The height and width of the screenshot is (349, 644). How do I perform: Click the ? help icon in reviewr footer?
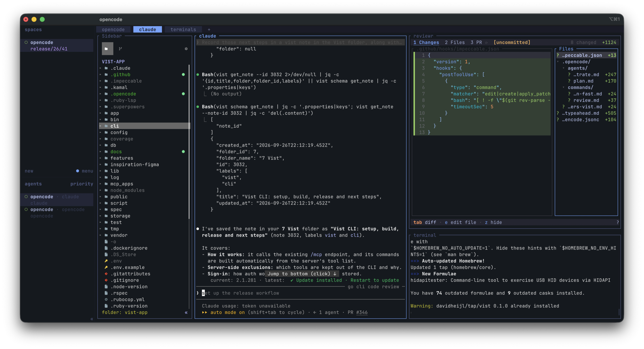point(617,222)
